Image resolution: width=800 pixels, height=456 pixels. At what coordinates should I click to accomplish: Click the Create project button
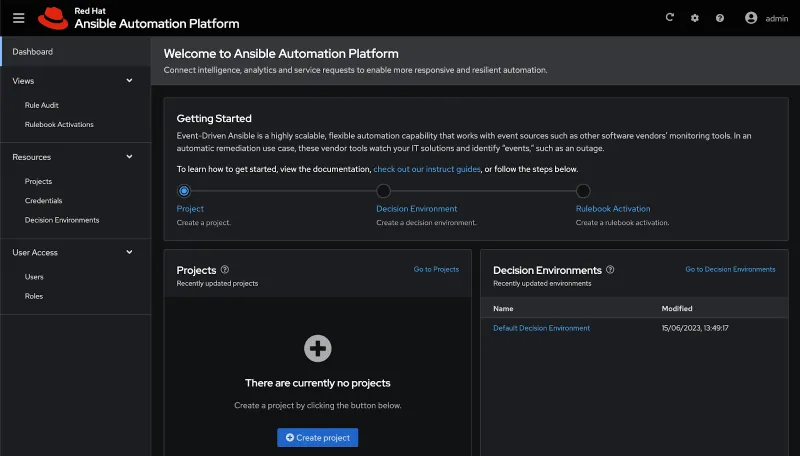(x=317, y=438)
